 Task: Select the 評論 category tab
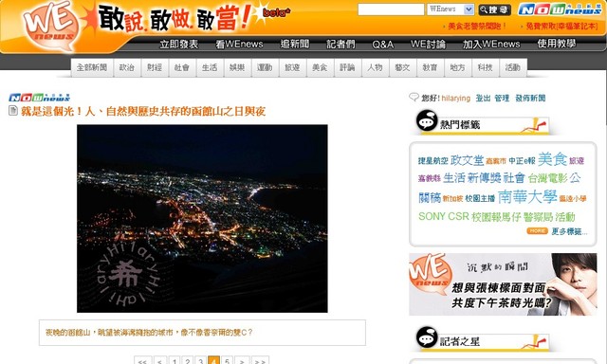tap(347, 67)
